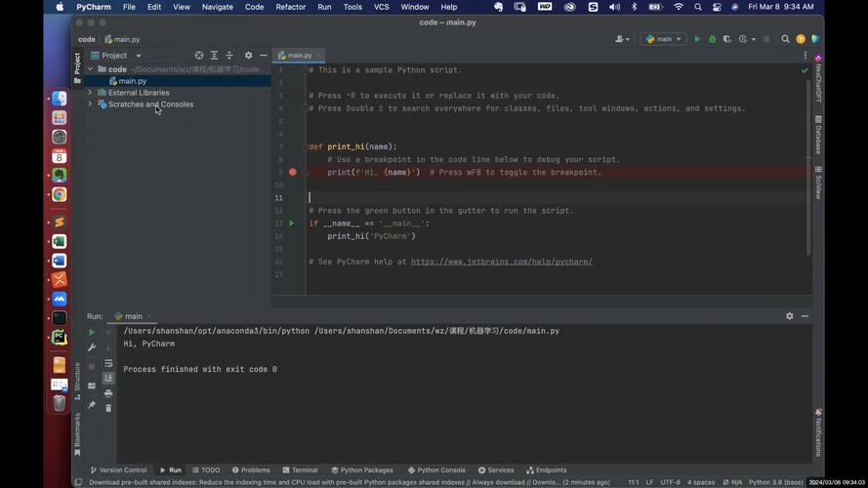Toggle scroll to end in Run console
This screenshot has width=868, height=488.
[x=108, y=378]
